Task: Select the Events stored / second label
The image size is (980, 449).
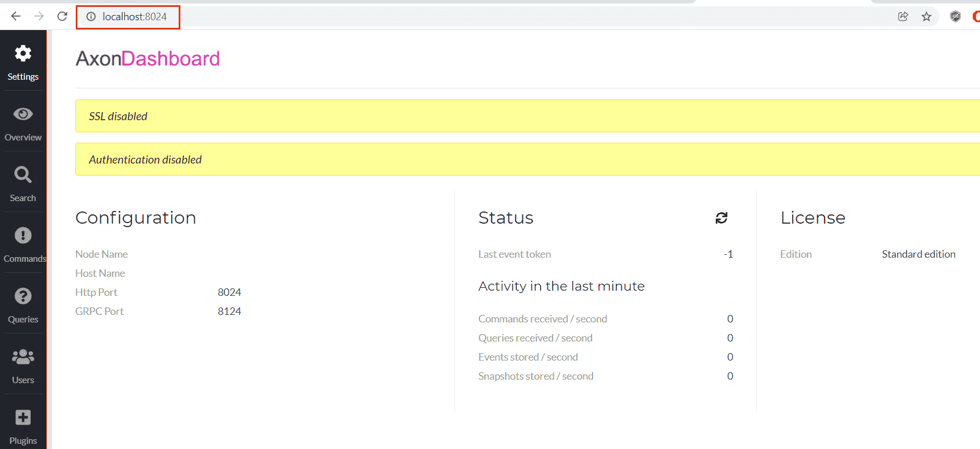Action: (x=528, y=357)
